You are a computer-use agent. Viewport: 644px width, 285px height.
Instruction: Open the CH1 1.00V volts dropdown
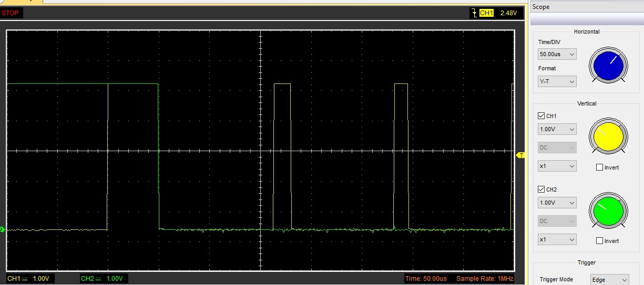click(x=557, y=129)
